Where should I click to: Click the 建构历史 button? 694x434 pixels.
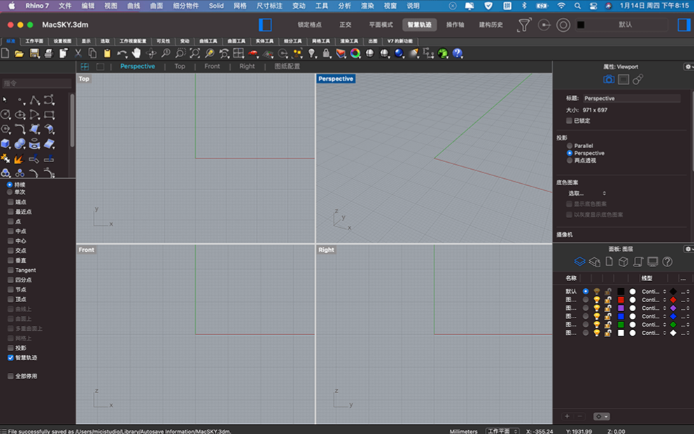pos(491,25)
